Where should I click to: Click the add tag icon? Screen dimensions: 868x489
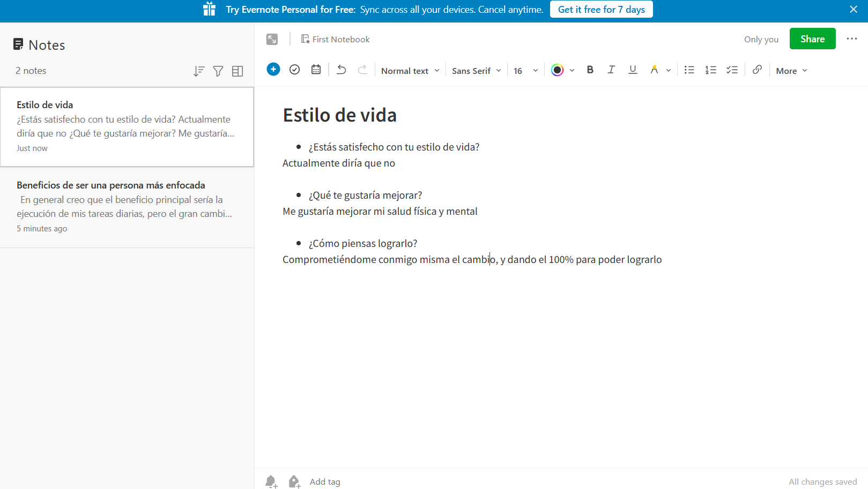pos(294,482)
